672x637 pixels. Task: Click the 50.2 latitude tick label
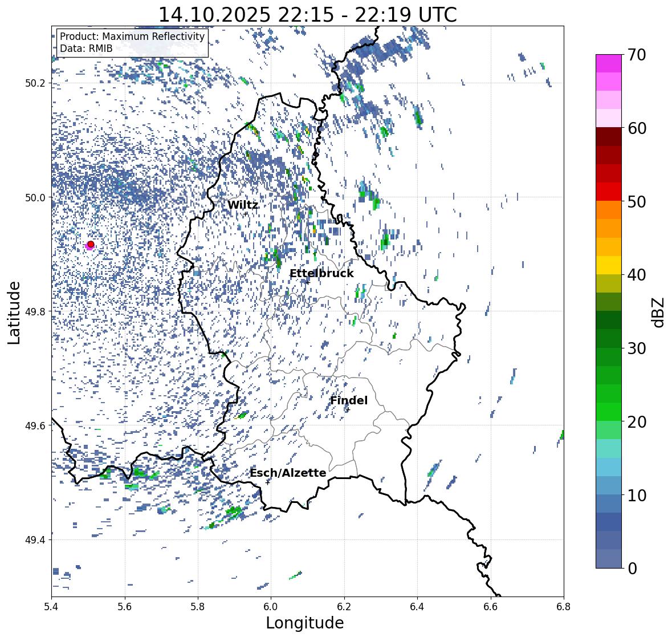point(34,83)
